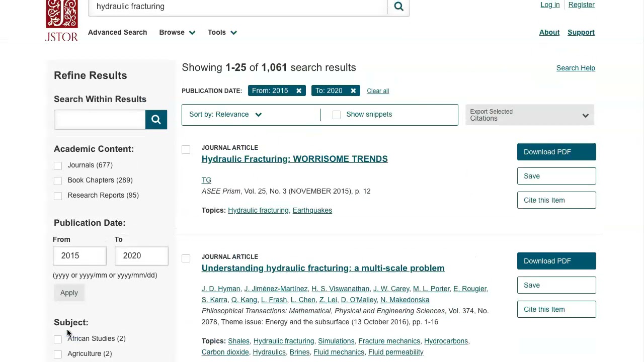Click the Fracture mechanics topic link
Image resolution: width=644 pixels, height=362 pixels.
pyautogui.click(x=389, y=341)
